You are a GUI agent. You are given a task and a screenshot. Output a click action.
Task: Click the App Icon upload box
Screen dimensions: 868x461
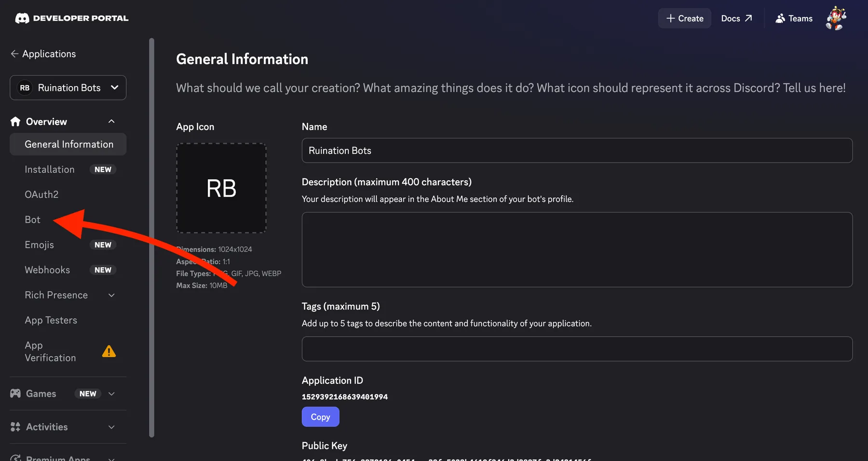221,188
